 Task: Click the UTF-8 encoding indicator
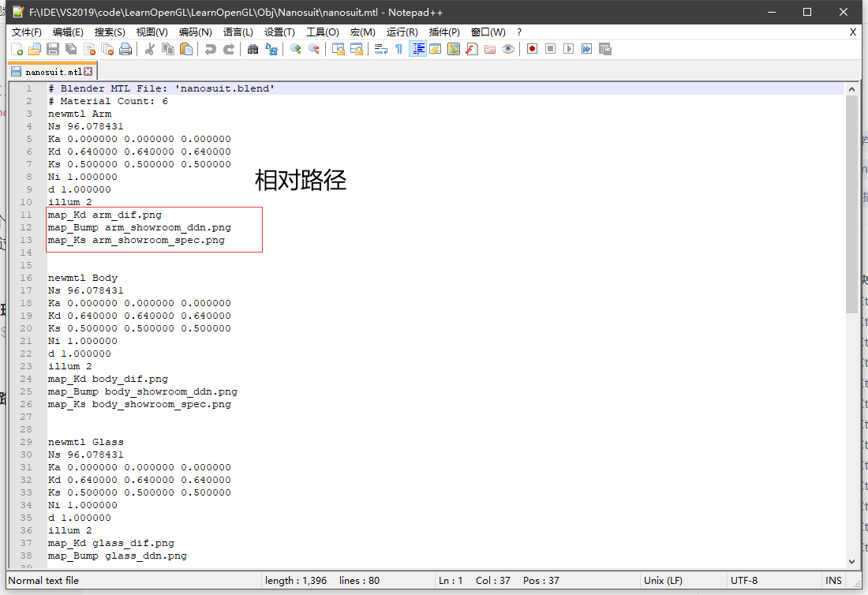(x=743, y=580)
